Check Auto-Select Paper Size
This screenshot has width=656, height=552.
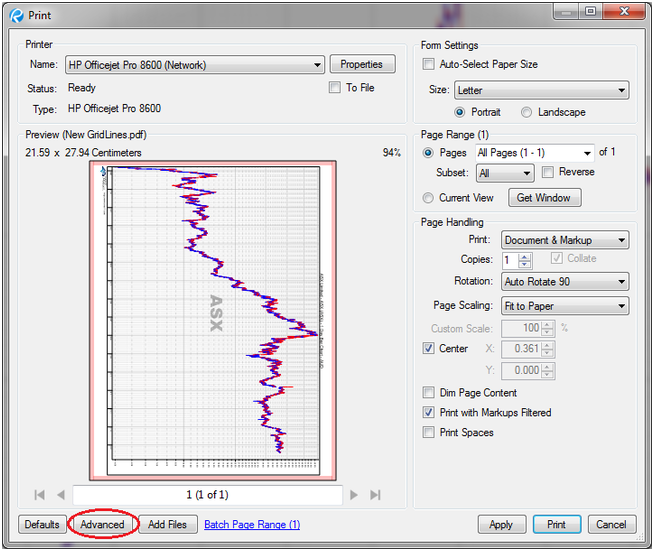pos(429,64)
